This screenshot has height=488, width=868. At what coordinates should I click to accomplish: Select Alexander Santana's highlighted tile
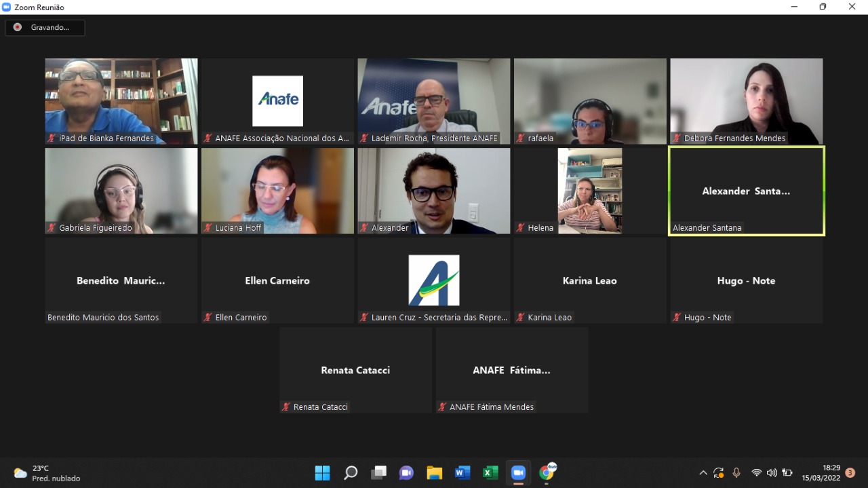tap(746, 191)
